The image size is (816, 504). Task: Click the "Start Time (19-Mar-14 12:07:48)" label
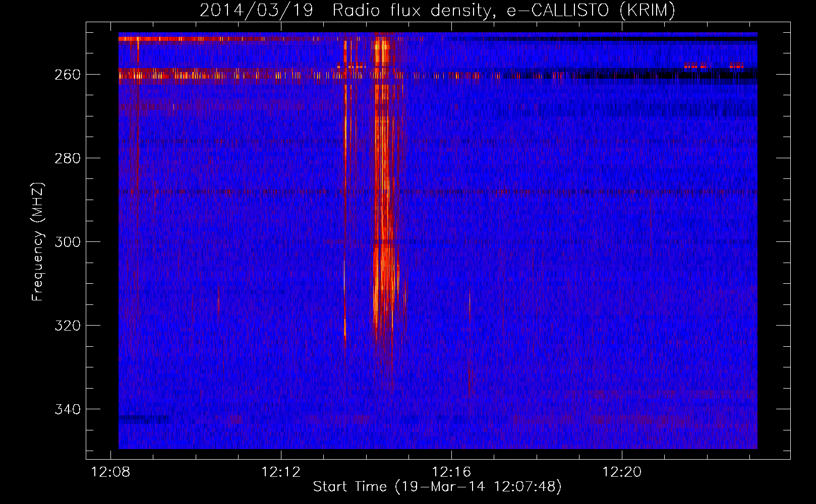tap(437, 486)
